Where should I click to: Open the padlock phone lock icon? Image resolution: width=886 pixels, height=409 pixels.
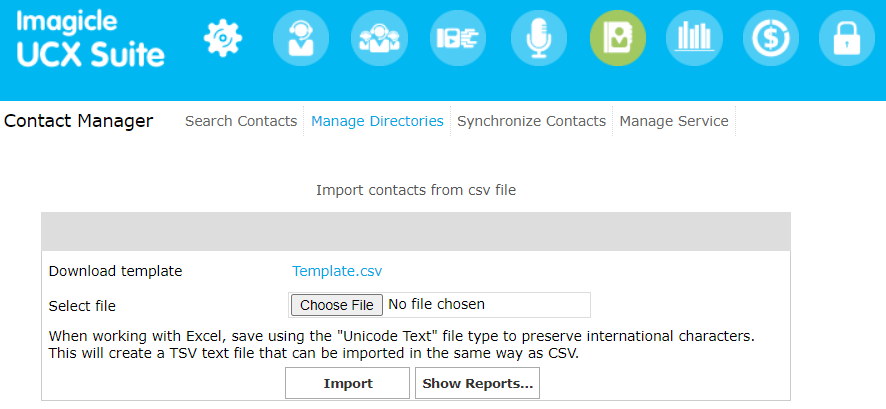click(x=847, y=38)
